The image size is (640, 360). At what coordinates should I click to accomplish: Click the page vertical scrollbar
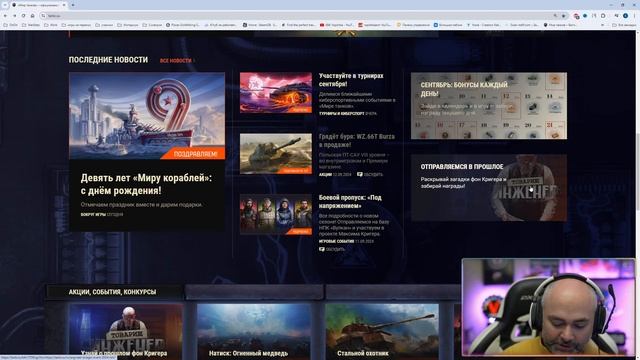click(x=638, y=194)
